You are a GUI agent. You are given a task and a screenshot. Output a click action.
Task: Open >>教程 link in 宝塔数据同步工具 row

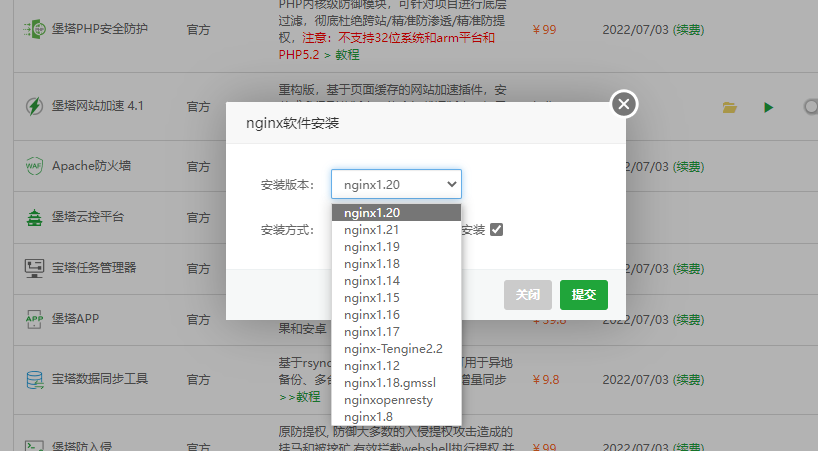coord(299,397)
